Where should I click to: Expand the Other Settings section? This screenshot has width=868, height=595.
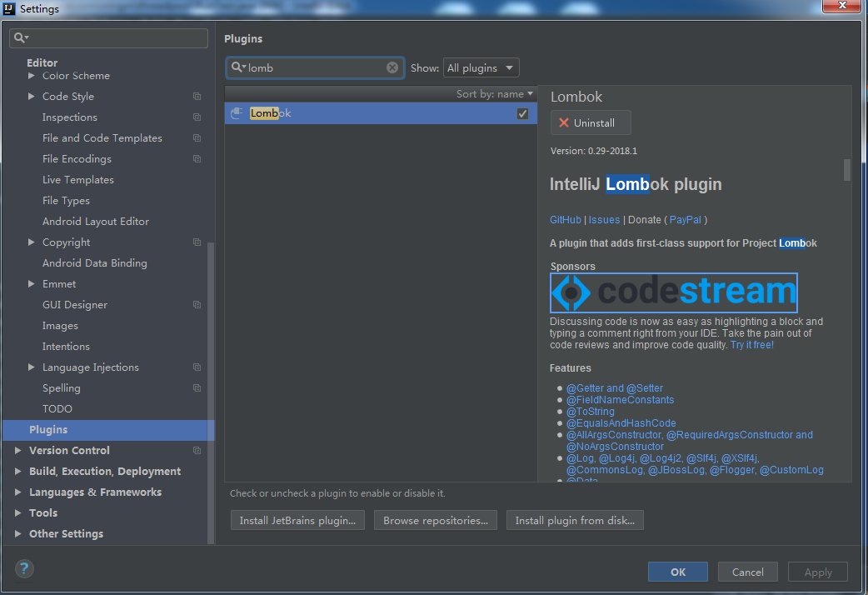(18, 533)
